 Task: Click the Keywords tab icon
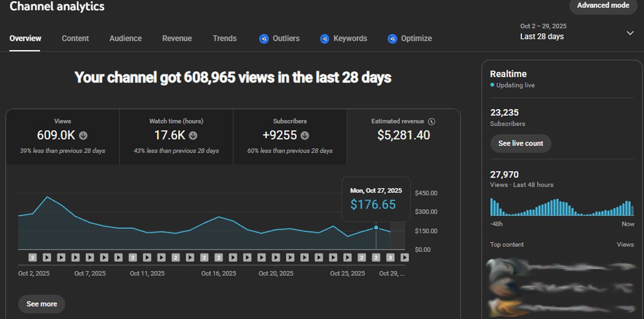point(325,39)
